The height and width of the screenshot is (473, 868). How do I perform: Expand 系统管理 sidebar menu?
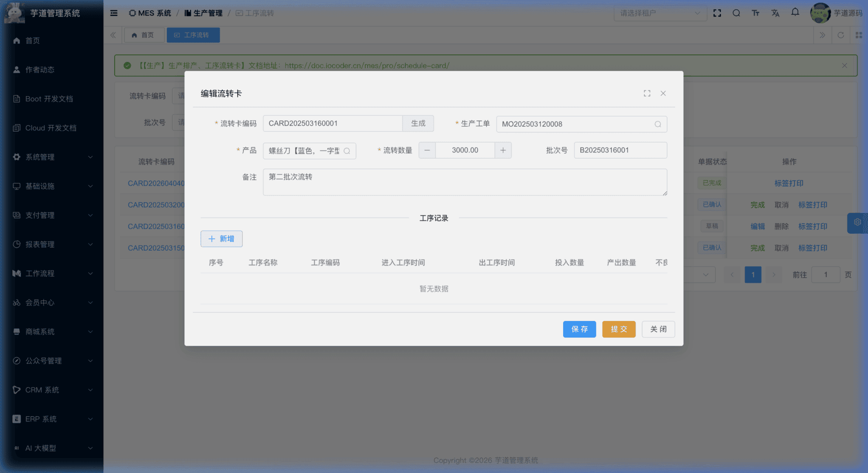(x=52, y=157)
